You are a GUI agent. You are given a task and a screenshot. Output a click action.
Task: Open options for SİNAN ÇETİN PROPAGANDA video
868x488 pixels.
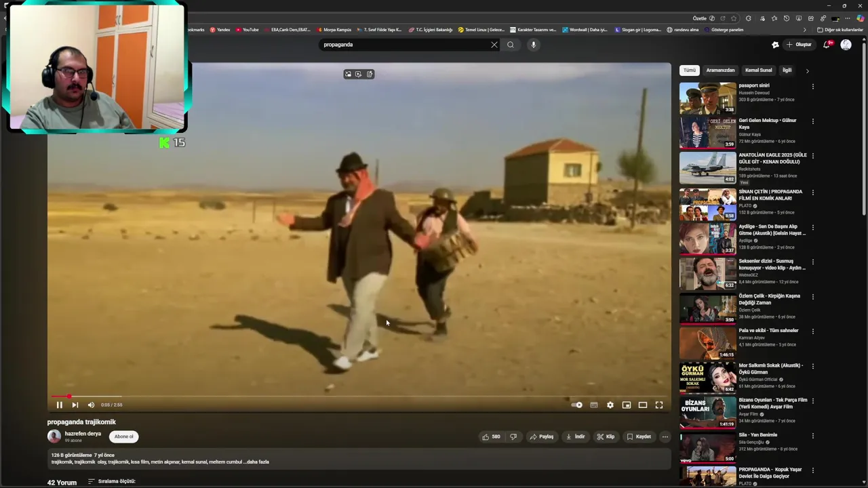click(812, 192)
